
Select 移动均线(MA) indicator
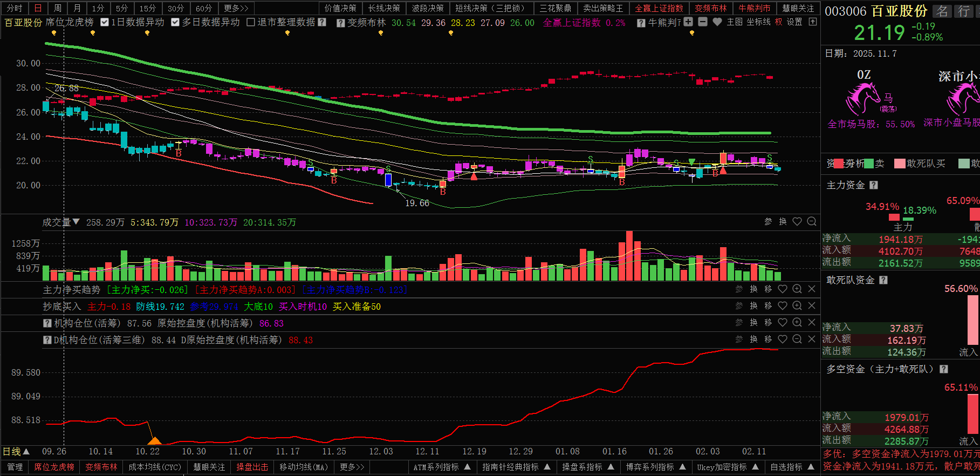304,467
